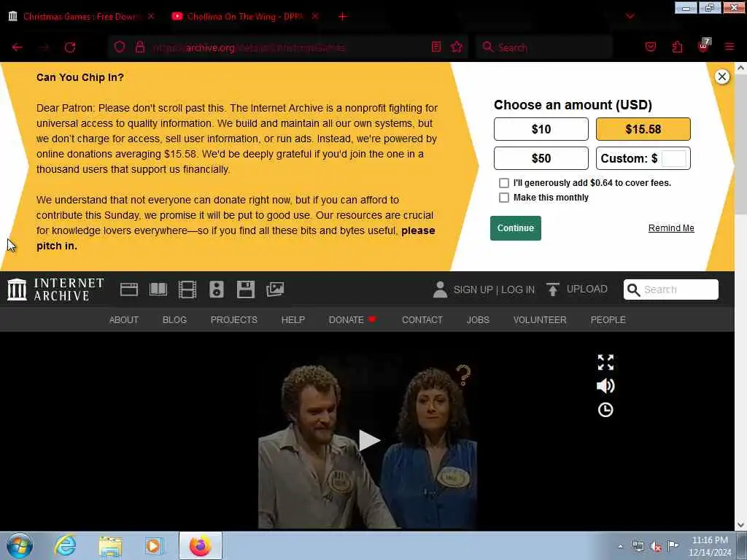Select the $15.58 donation amount
Viewport: 747px width, 560px height.
(x=643, y=129)
